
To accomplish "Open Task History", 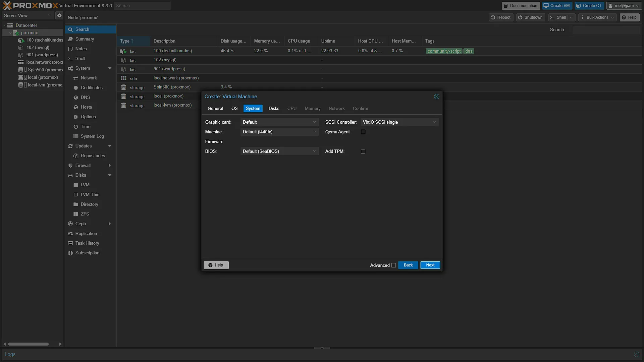I will tap(87, 243).
